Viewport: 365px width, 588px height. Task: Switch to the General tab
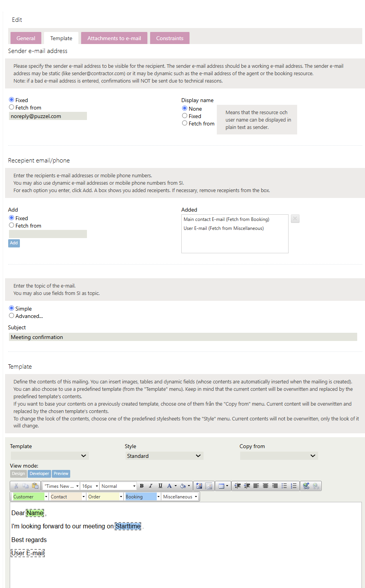pyautogui.click(x=26, y=38)
